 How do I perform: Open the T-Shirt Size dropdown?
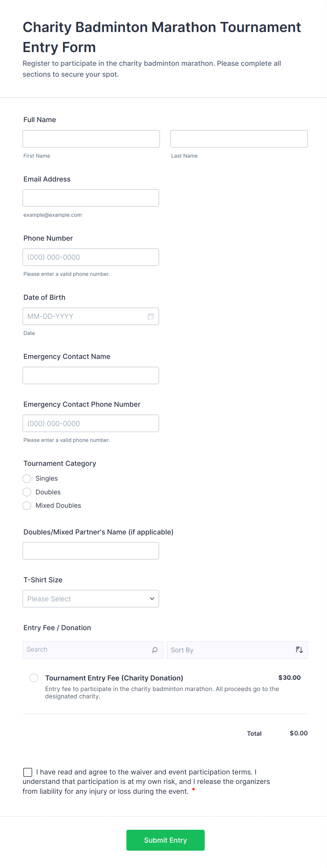point(91,599)
